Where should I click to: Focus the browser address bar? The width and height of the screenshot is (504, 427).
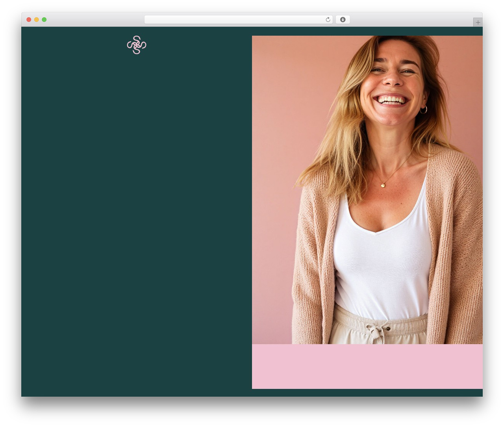[238, 20]
